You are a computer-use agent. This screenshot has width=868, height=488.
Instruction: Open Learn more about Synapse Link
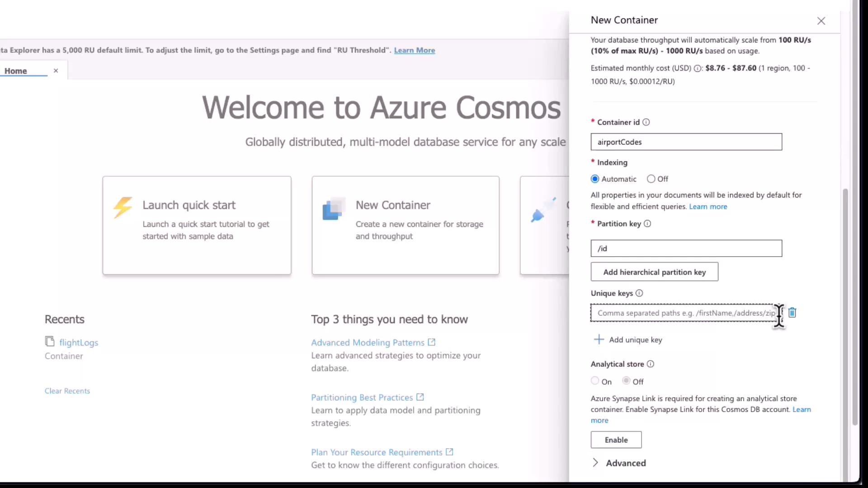(x=801, y=409)
